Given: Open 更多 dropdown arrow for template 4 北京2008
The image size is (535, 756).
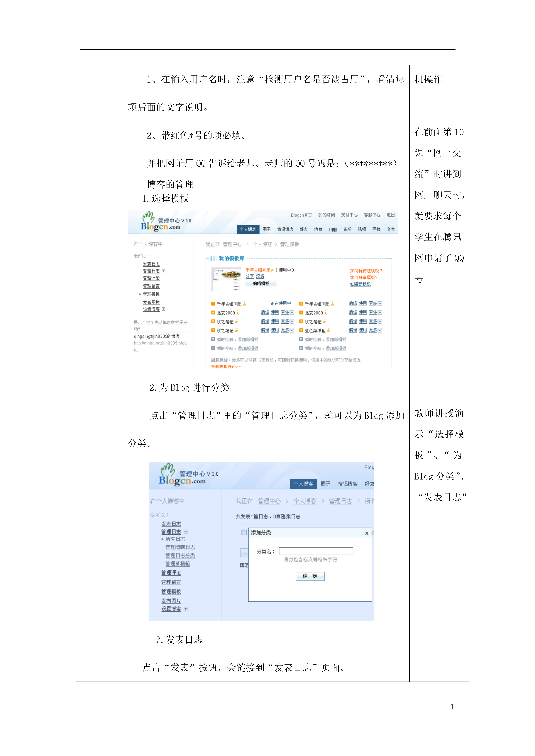Looking at the screenshot, I should [380, 313].
